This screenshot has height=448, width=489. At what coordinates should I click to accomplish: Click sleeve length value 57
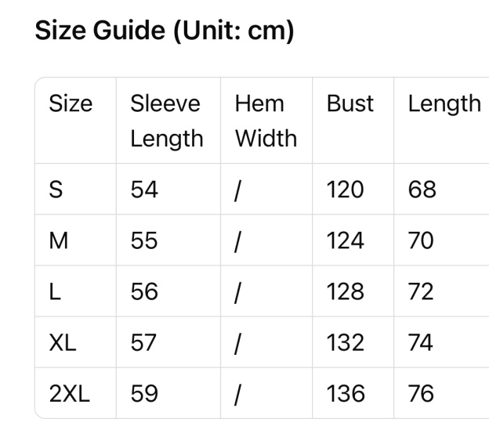click(x=144, y=342)
